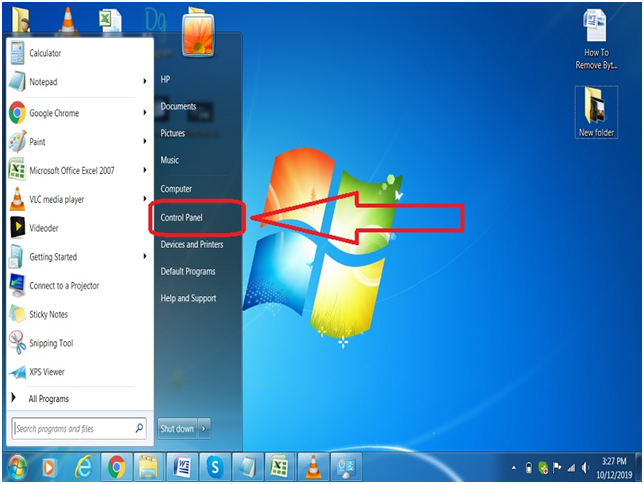Open Getting Started from Start menu
The image size is (644, 484).
[78, 257]
